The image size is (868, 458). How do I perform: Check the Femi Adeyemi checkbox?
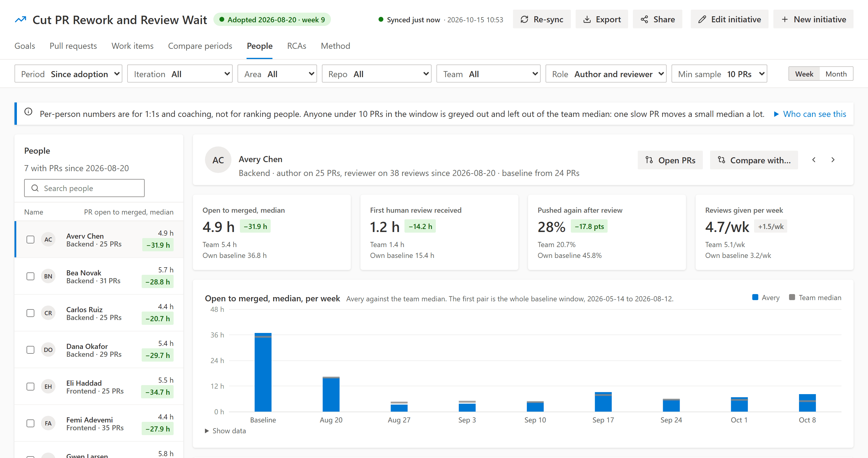[30, 423]
